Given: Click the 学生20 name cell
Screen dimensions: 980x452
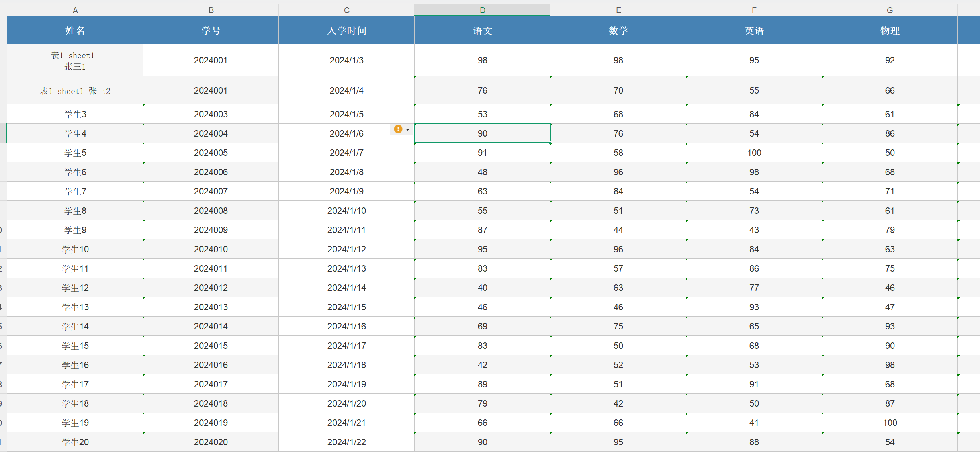Looking at the screenshot, I should (75, 442).
